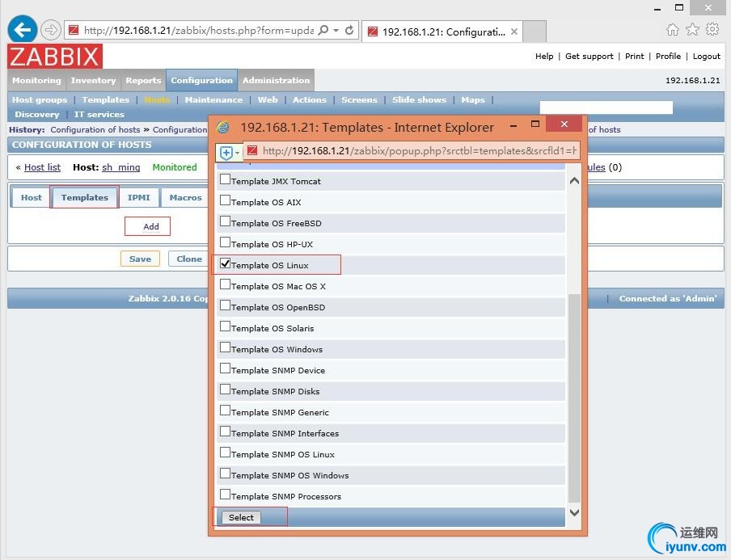This screenshot has height=560, width=731.
Task: Go to Screens submenu
Action: coord(359,99)
